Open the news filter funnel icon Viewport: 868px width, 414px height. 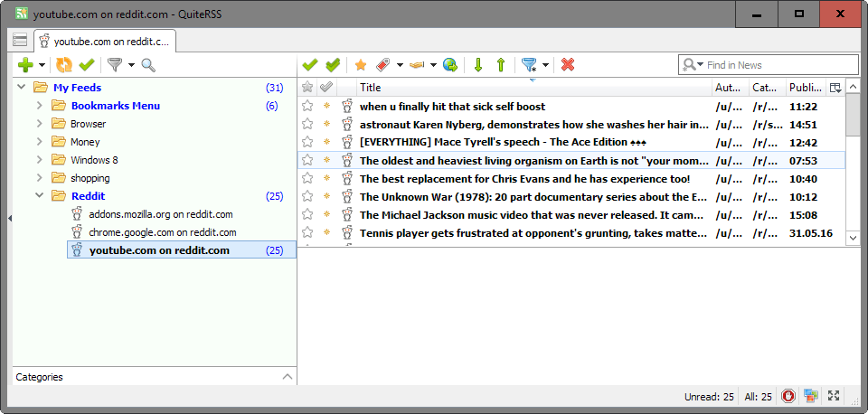click(x=529, y=65)
